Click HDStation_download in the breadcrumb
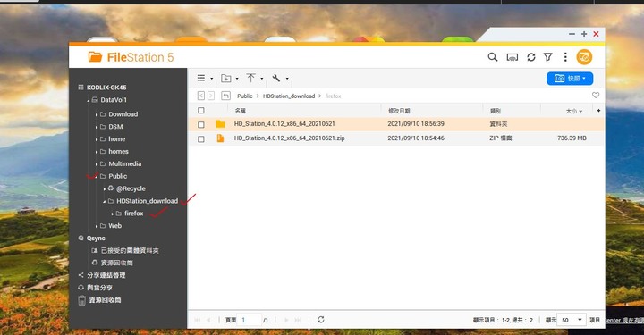The height and width of the screenshot is (335, 644). (x=289, y=96)
